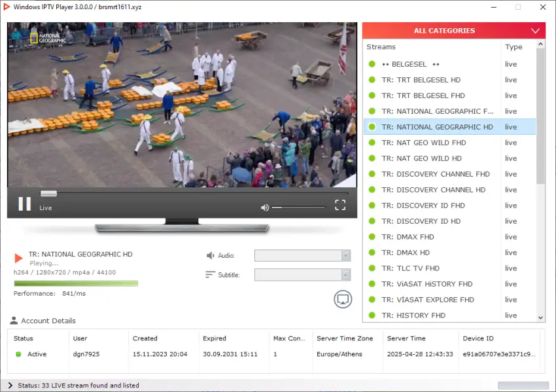Open the Audio track combo box
The image size is (556, 392).
302,255
